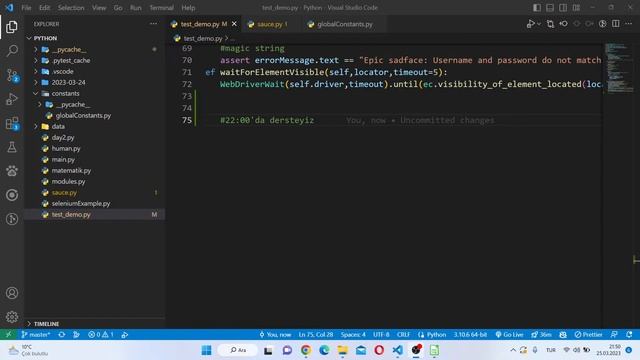
Task: Switch to Visual Studio Code taskbar icon
Action: [x=398, y=350]
